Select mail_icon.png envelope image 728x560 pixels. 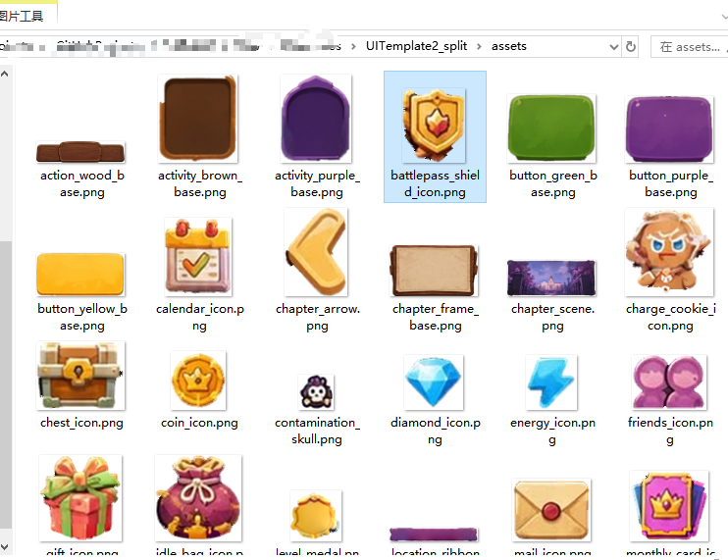coord(551,510)
